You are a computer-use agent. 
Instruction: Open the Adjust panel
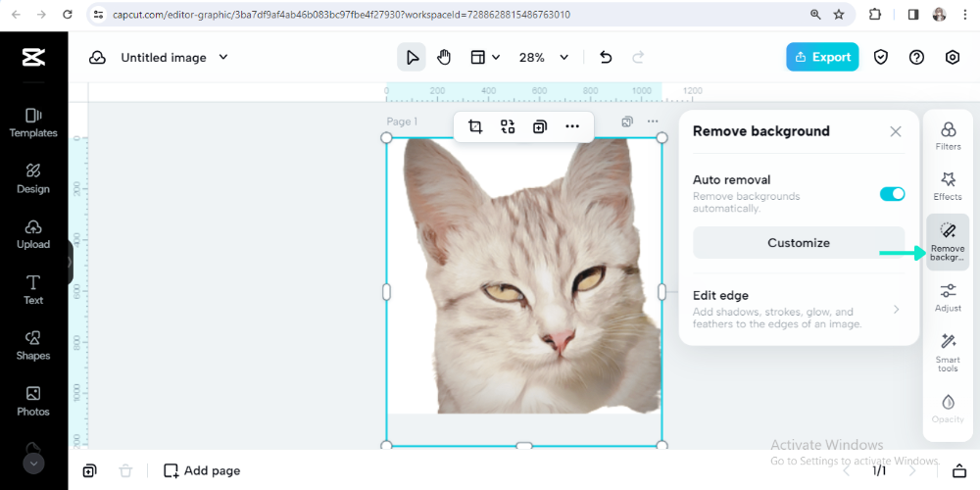(x=948, y=297)
